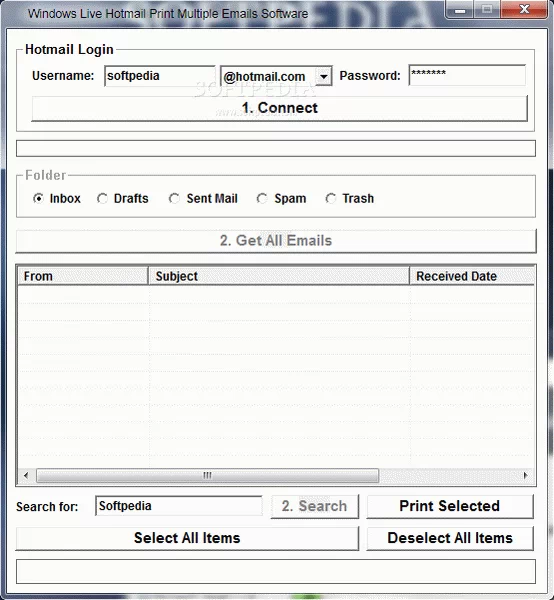Minimize the application window
Screen dimensions: 554x600
[x=460, y=9]
